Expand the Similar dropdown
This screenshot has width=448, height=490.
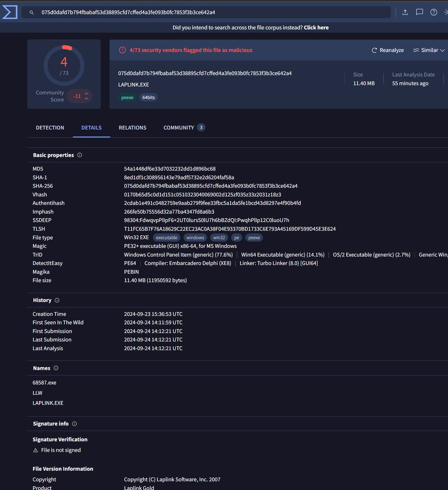tap(429, 50)
